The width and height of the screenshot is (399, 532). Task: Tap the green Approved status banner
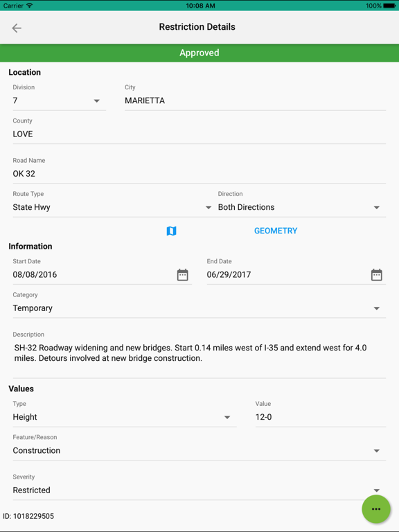coord(199,53)
